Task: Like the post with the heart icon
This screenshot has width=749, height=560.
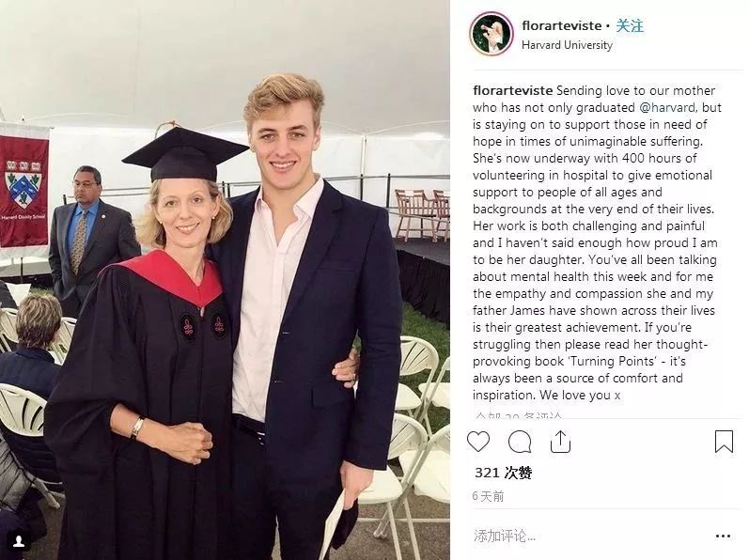Action: coord(478,442)
